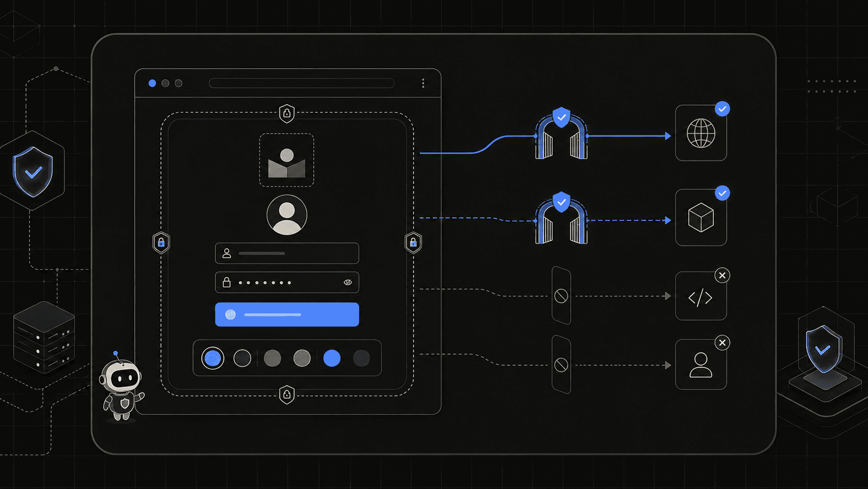Screen dimensions: 868x489
Task: Click the padlock icon in the password field
Action: (x=227, y=282)
